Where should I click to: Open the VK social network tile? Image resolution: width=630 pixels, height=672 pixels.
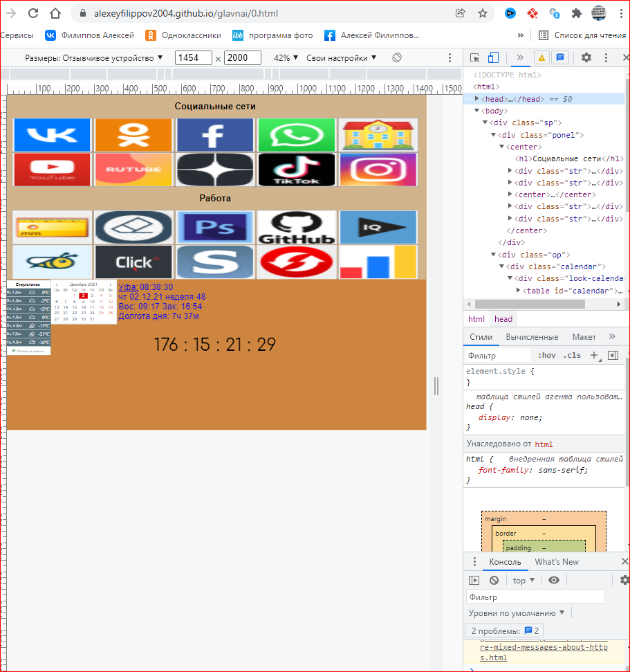pyautogui.click(x=52, y=135)
